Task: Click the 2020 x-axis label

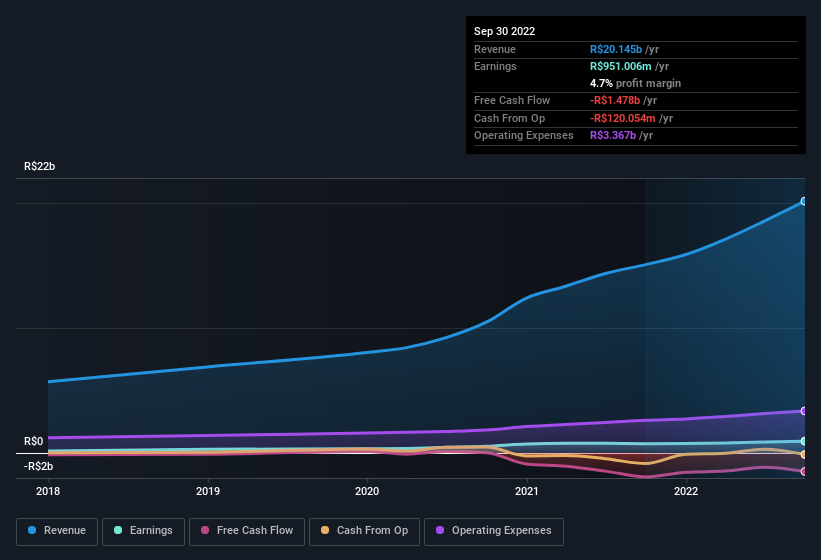Action: pyautogui.click(x=367, y=491)
